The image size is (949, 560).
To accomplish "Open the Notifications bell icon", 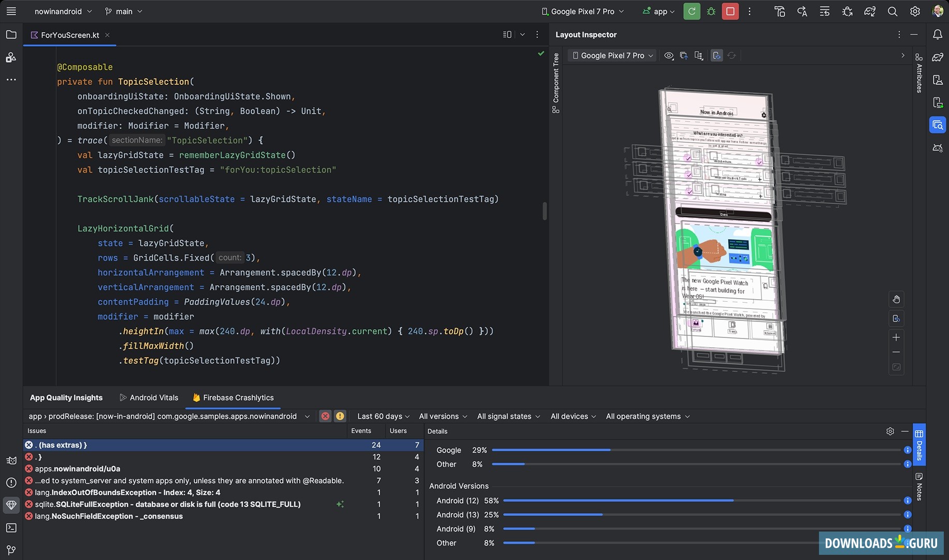I will coord(938,35).
